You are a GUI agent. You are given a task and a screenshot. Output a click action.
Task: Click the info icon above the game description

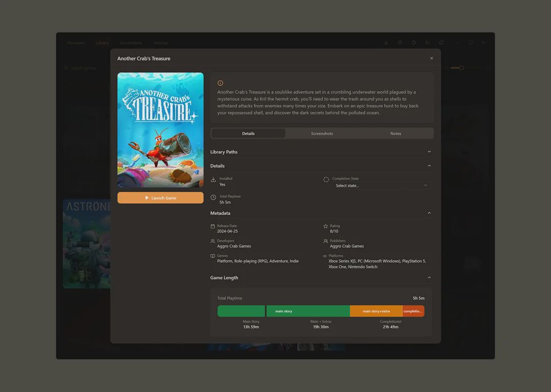tap(220, 83)
